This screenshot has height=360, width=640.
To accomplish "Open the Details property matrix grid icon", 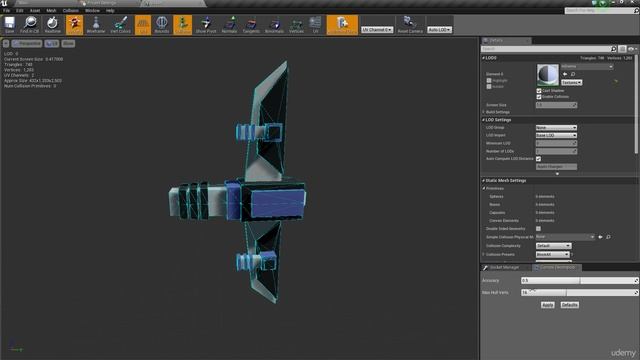I will (622, 49).
